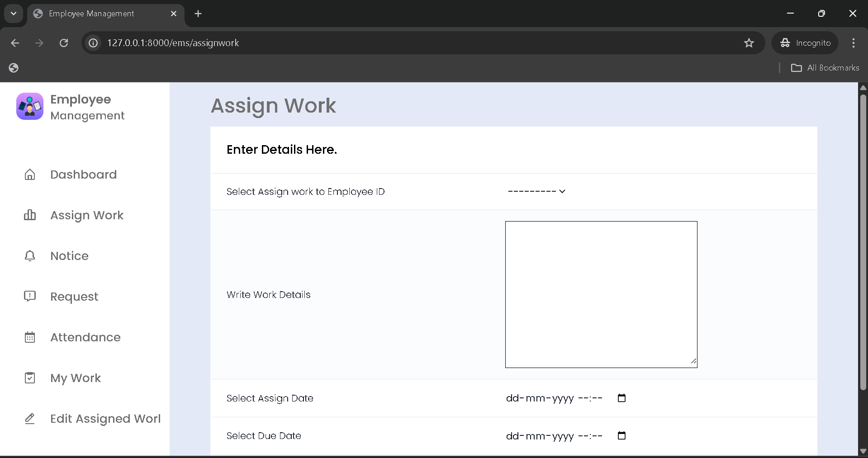Viewport: 868px width, 458px height.
Task: Go to the Notice page
Action: 69,256
